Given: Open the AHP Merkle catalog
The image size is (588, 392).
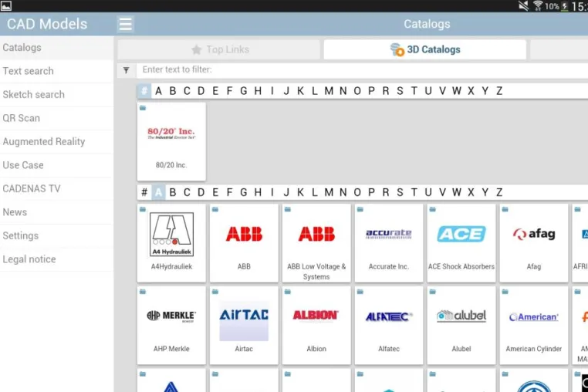Looking at the screenshot, I should [171, 326].
